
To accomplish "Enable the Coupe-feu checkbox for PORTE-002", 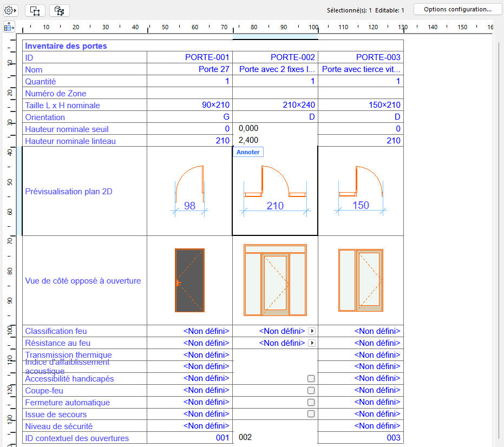I will [311, 390].
